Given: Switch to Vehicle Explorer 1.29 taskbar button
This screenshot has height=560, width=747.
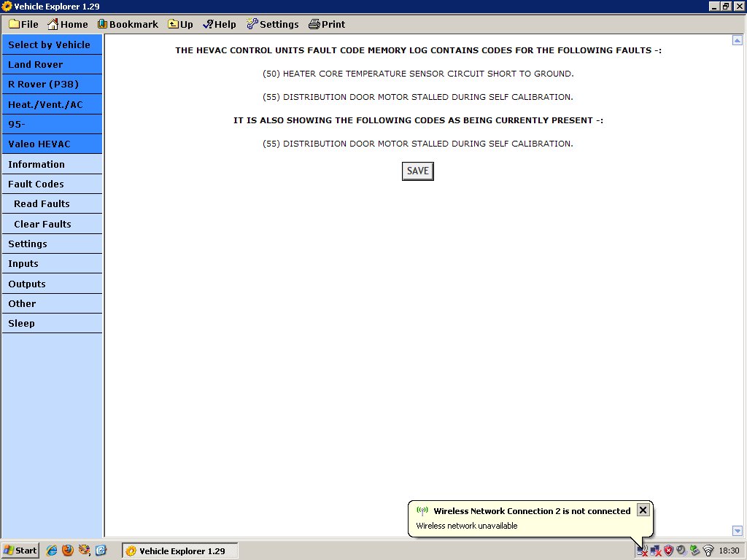Looking at the screenshot, I should (x=179, y=551).
